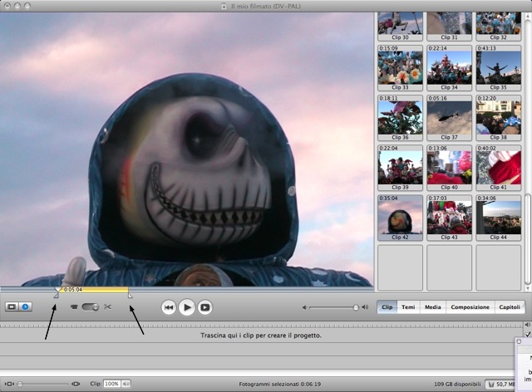Open the trash 50,7 MB button

[500, 385]
